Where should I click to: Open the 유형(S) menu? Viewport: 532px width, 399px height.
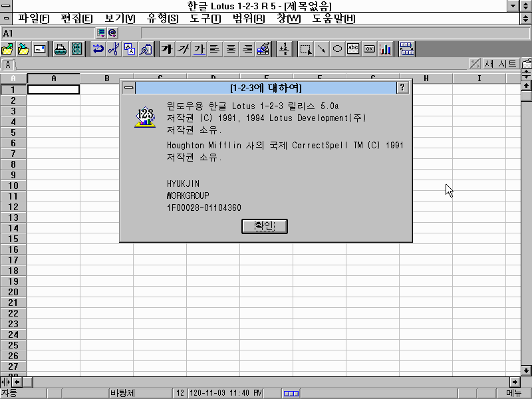(162, 19)
